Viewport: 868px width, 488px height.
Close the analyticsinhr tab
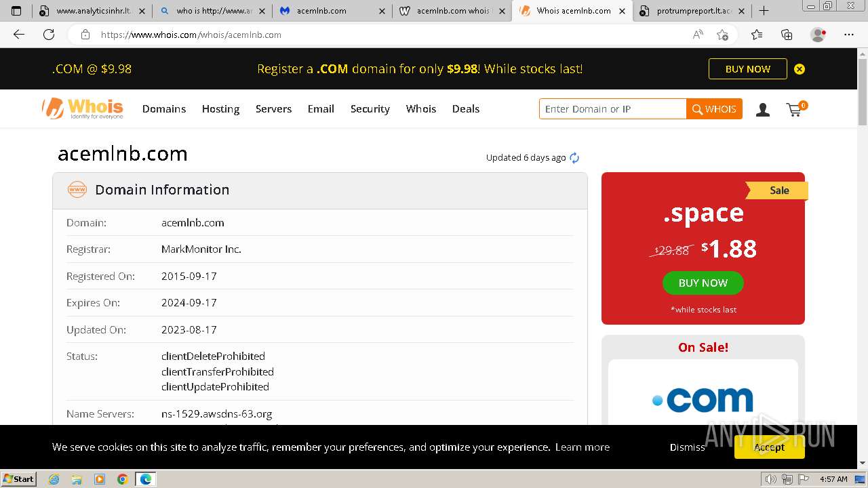pyautogui.click(x=141, y=11)
